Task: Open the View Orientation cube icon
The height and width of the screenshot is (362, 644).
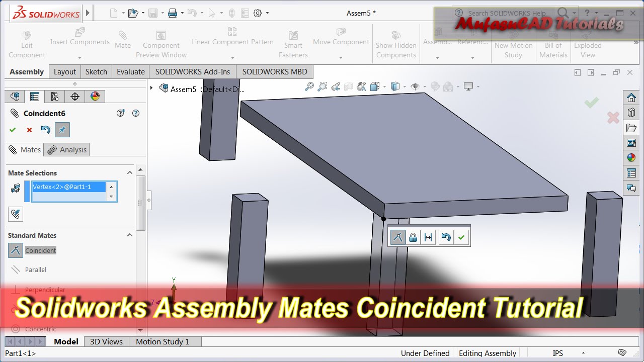Action: [x=375, y=86]
